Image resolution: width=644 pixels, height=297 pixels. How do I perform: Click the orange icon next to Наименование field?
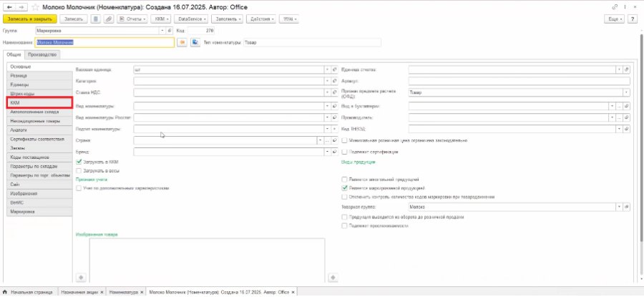[182, 42]
